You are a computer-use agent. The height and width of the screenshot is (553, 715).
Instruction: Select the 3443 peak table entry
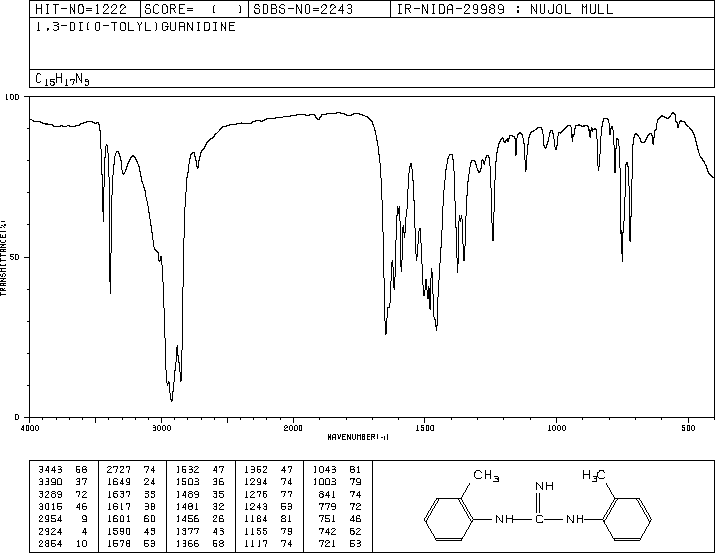(62, 470)
